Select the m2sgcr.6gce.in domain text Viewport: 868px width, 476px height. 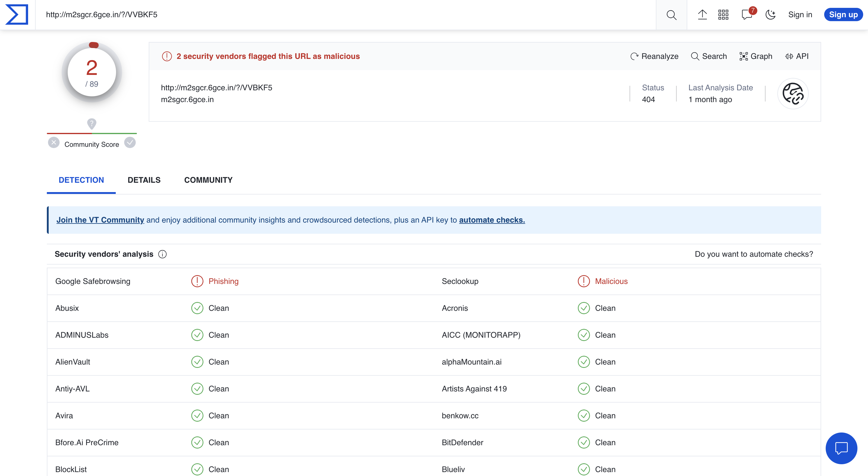pos(187,100)
